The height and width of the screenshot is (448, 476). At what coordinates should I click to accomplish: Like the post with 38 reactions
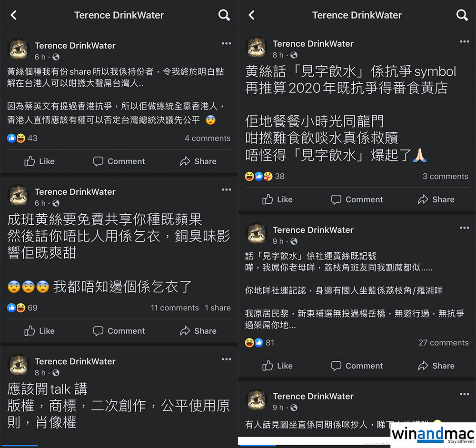click(x=278, y=199)
